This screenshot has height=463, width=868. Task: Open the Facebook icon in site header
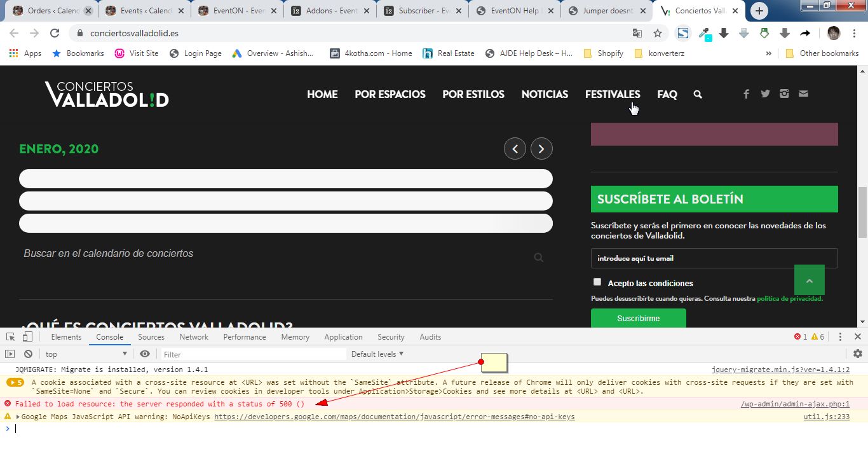746,94
